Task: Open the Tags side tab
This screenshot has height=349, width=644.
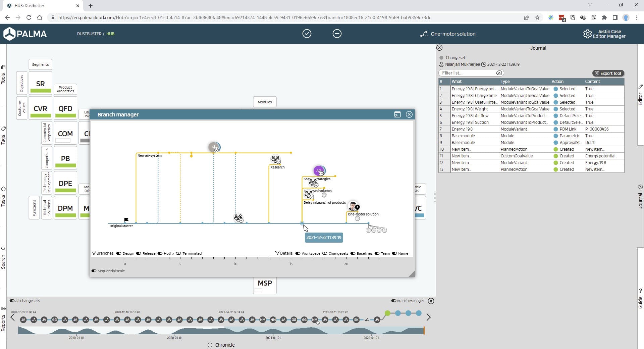Action: (x=3, y=135)
